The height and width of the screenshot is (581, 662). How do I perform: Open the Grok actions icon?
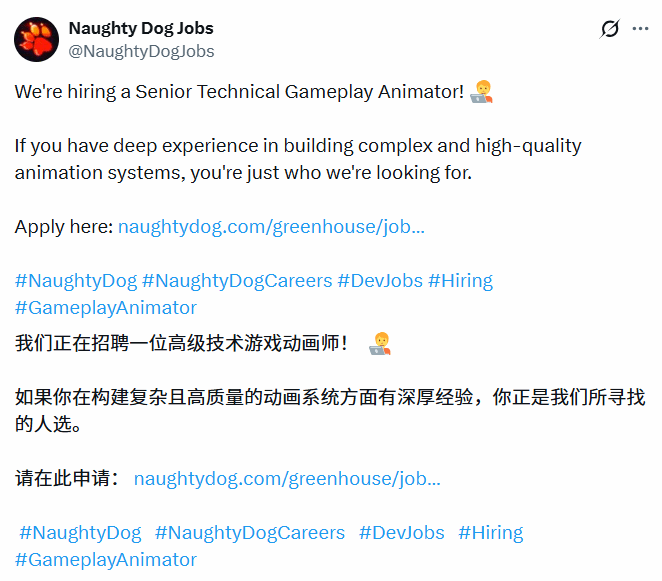[609, 29]
